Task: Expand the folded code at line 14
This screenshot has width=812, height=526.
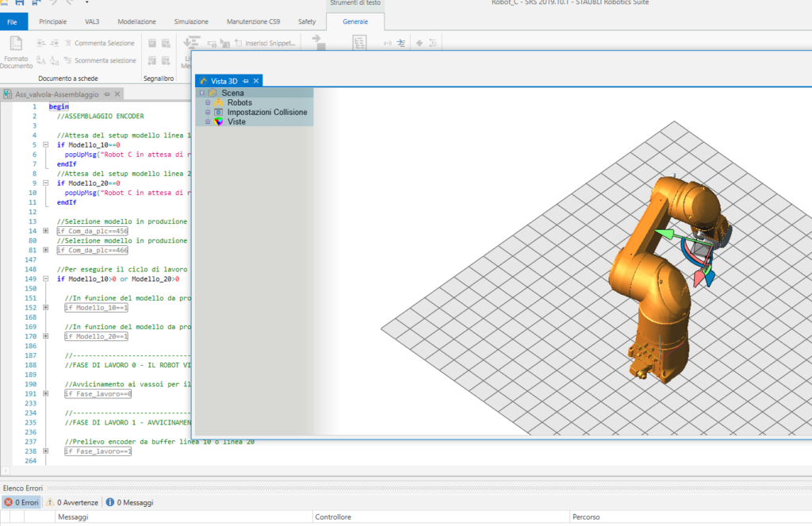Action: click(45, 231)
